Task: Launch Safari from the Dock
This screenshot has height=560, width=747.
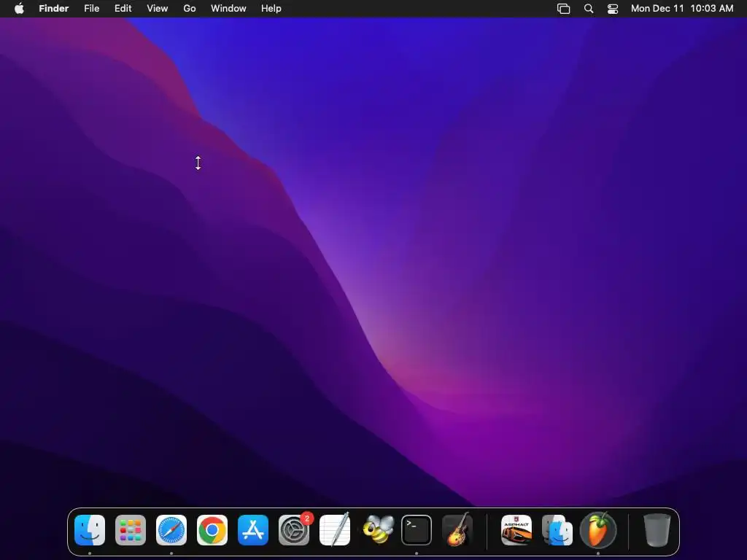Action: [x=171, y=530]
